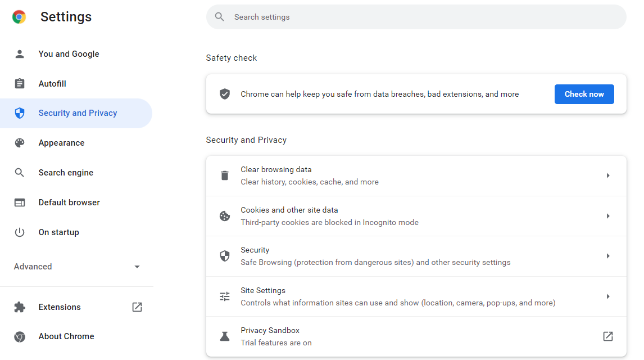Open the About Chrome page
Viewport: 644px width, 360px height.
tap(66, 336)
